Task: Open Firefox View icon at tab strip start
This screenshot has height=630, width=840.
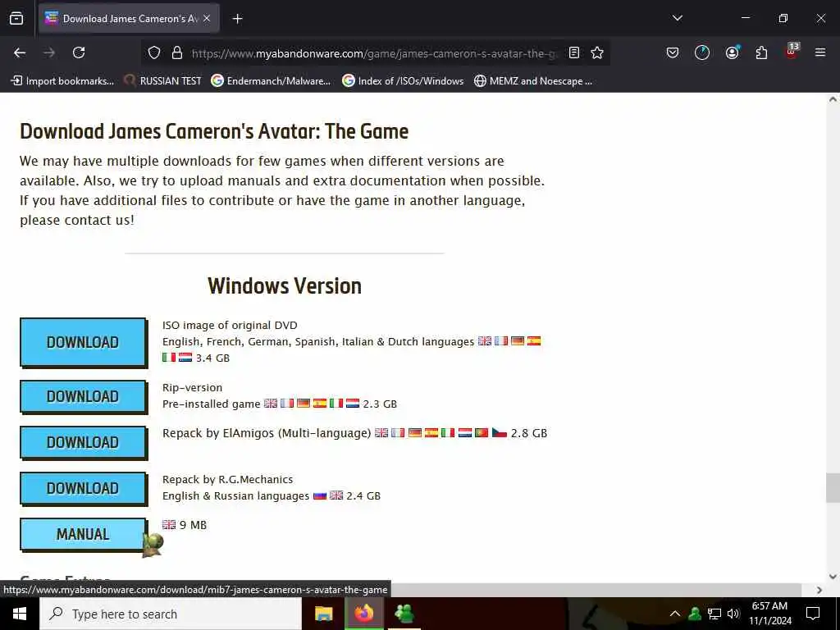Action: tap(16, 18)
